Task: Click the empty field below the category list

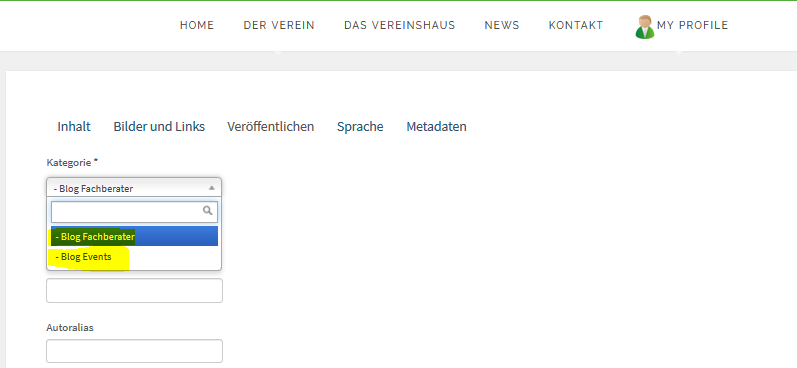Action: point(134,290)
